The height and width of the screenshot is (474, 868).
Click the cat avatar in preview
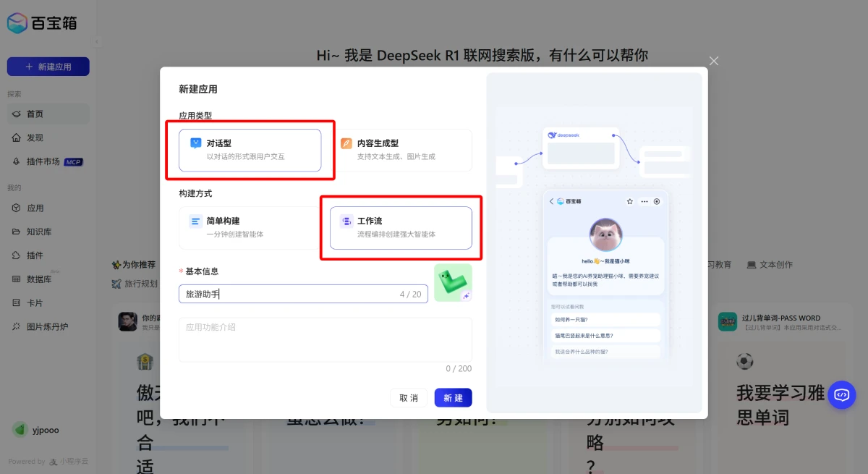tap(605, 234)
